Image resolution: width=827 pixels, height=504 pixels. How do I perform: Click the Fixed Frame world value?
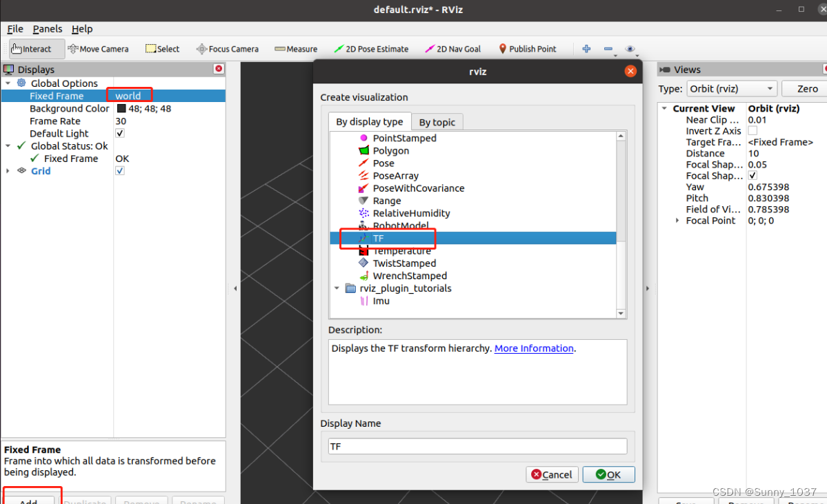128,96
